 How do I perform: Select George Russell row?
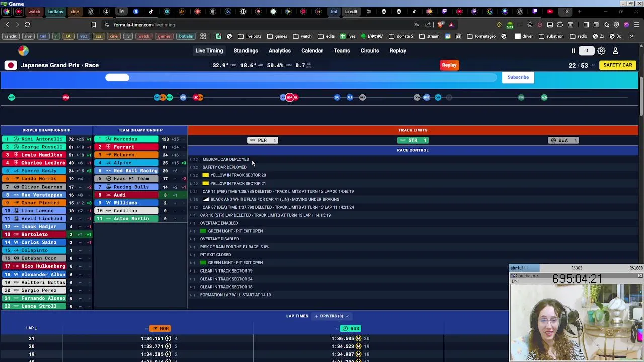point(46,147)
